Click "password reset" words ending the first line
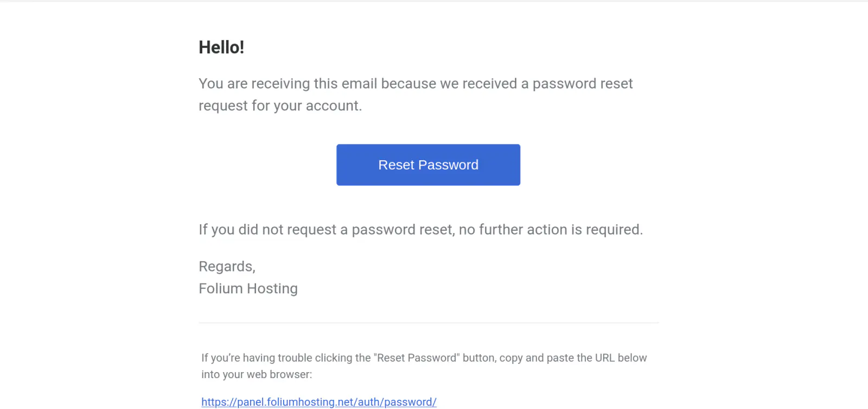The height and width of the screenshot is (409, 868). 582,84
